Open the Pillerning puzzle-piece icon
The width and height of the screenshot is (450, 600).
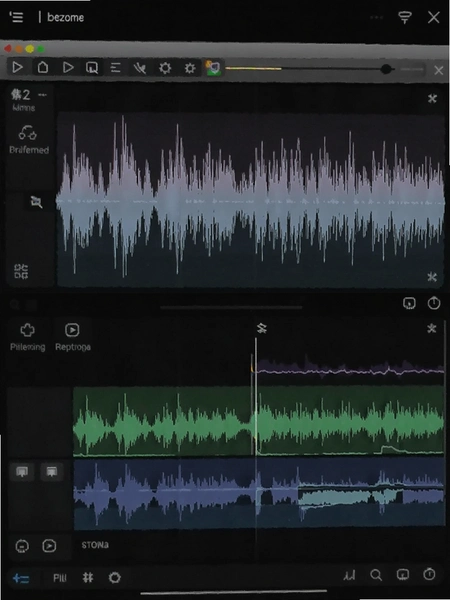(27, 330)
